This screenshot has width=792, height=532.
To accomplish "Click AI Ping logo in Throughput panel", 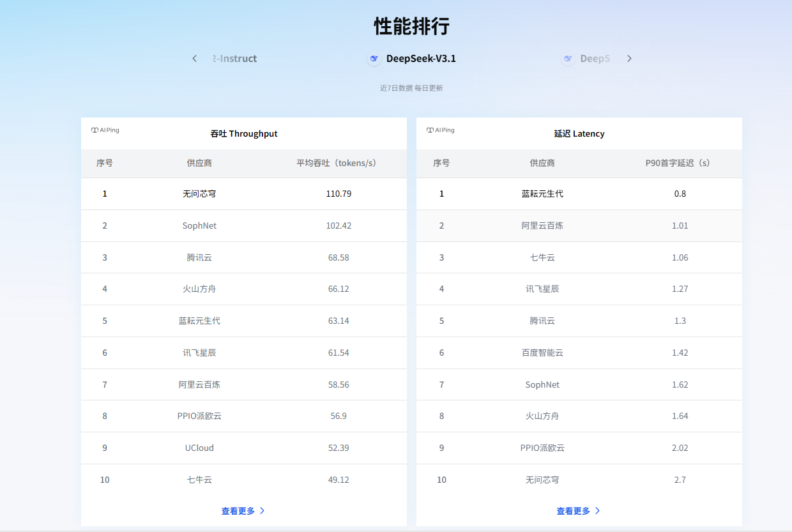I will pyautogui.click(x=105, y=130).
